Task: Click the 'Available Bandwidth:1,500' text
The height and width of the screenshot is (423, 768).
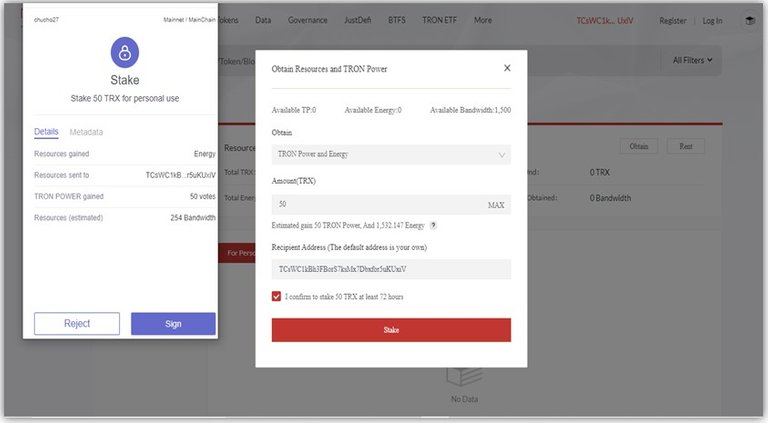Action: (470, 110)
